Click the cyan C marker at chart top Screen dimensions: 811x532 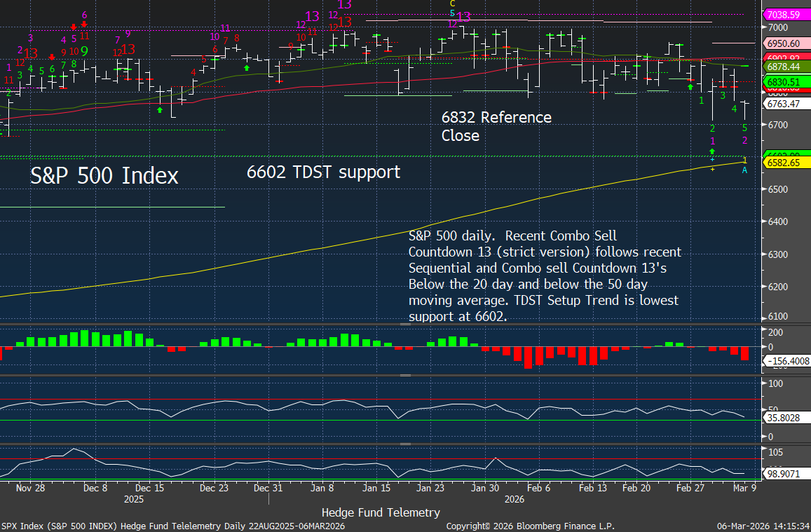coord(452,4)
